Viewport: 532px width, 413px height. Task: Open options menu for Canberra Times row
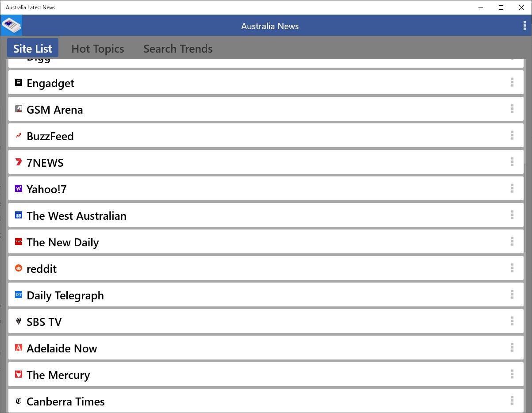[x=512, y=401]
